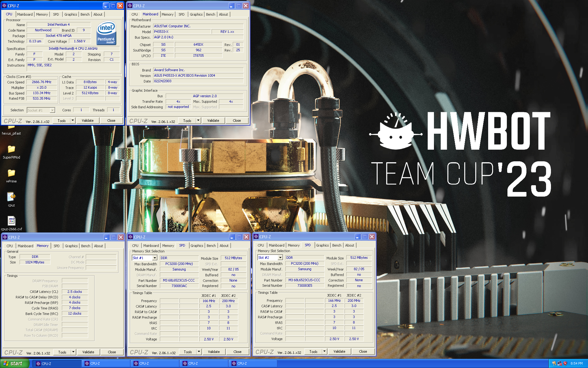Click the title bar icon of the Slot #2 SPD window

click(256, 236)
